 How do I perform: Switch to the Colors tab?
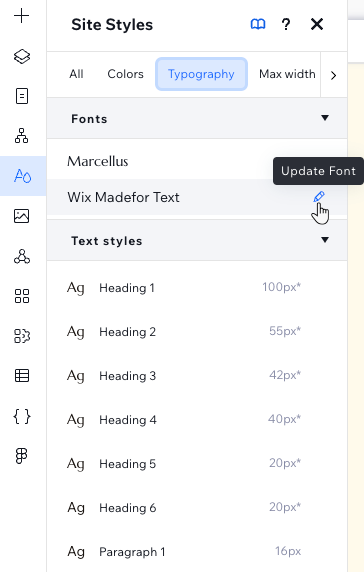[125, 74]
